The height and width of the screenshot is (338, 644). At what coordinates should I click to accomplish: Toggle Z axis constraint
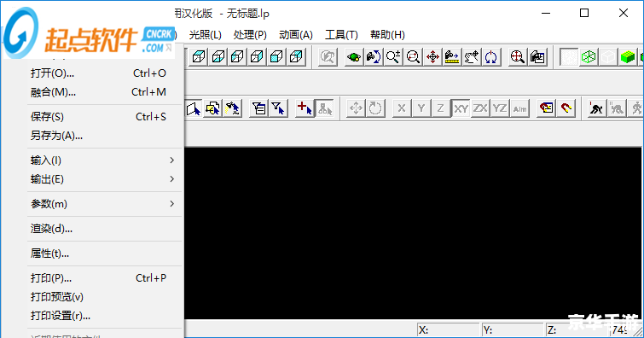[440, 108]
